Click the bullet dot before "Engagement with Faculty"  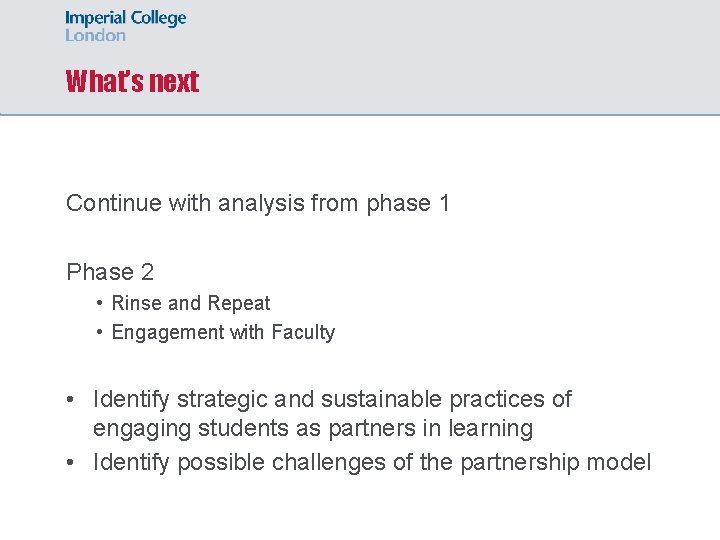(101, 332)
